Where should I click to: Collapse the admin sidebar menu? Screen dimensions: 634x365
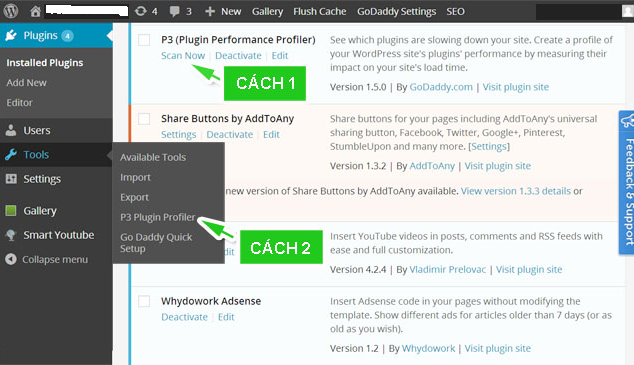point(55,260)
